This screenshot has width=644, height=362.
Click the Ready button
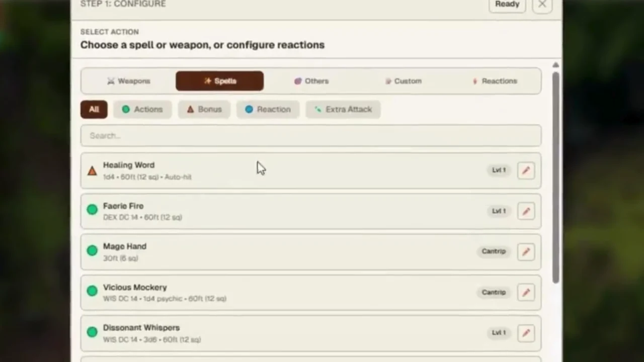507,5
